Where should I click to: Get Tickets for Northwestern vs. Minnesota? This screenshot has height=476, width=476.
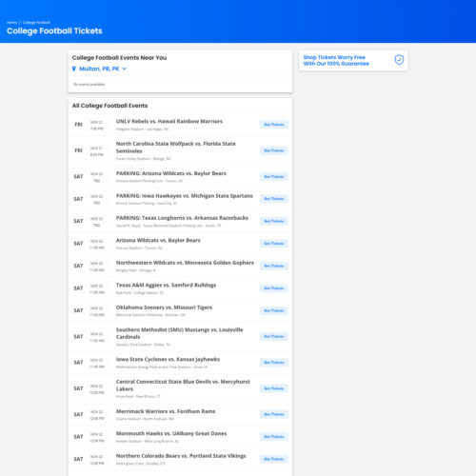tap(274, 266)
